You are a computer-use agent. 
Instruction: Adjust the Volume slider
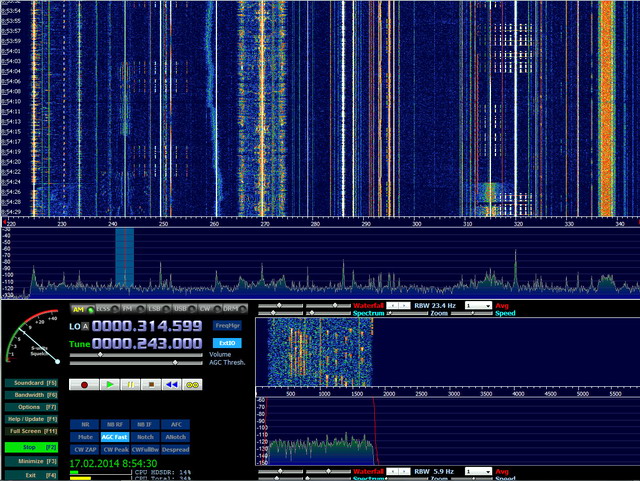pos(136,355)
